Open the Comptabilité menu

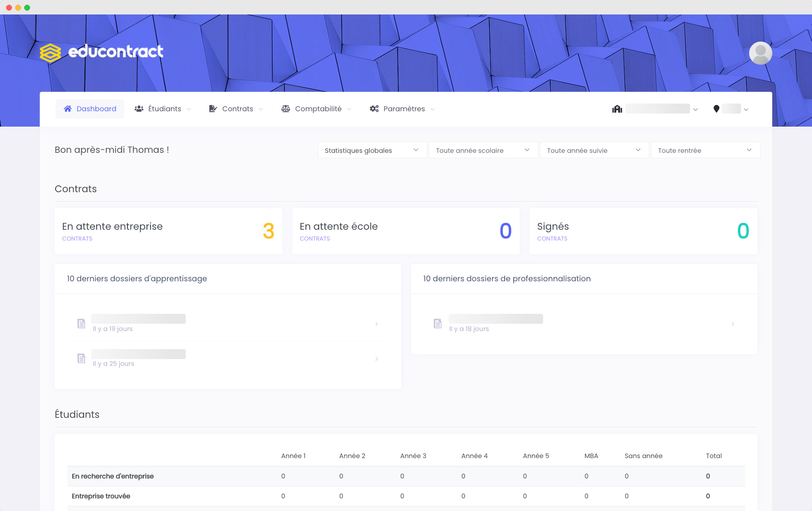pyautogui.click(x=317, y=109)
